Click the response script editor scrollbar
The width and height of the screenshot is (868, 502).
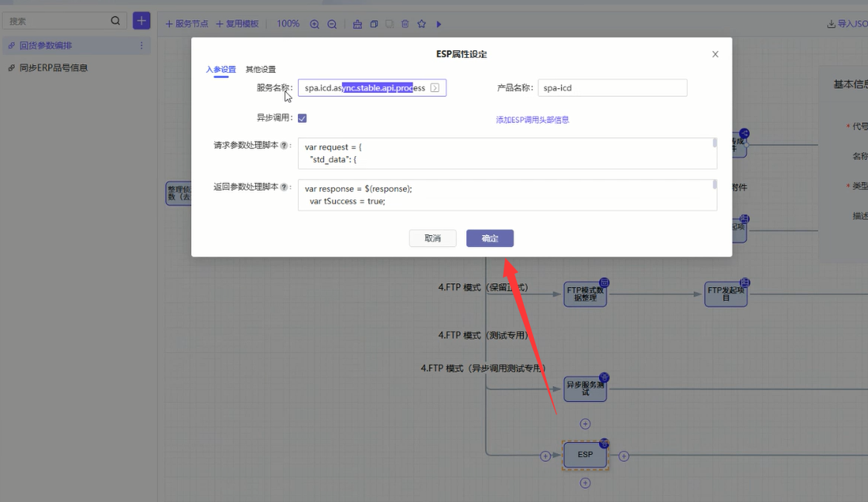(x=715, y=184)
